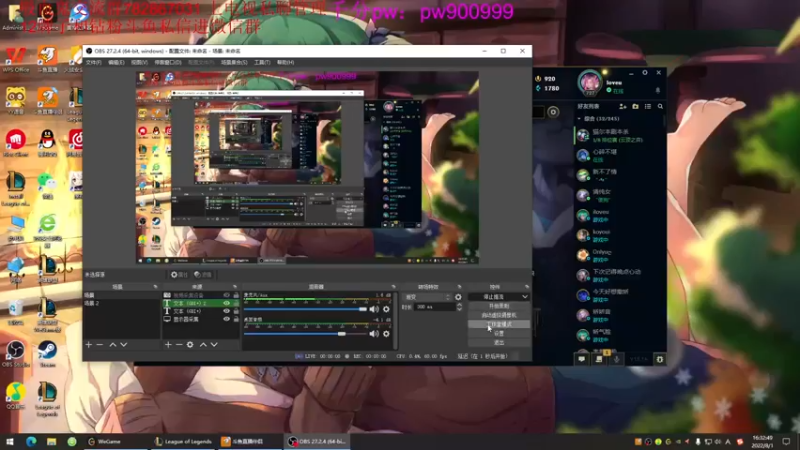
Task: Open source Filters toolbar button
Action: click(x=203, y=274)
